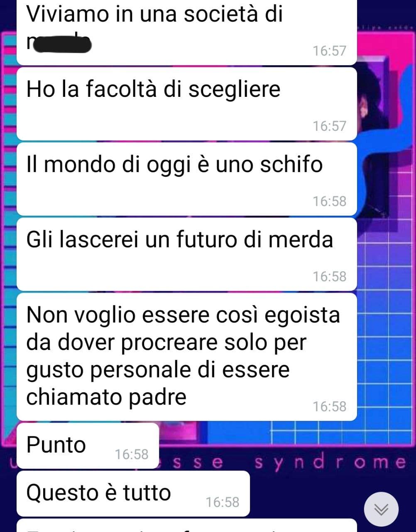This screenshot has height=532, width=416.
Task: Tap the 16:57 timestamp of 'Viviamo in una società'
Action: [x=329, y=51]
